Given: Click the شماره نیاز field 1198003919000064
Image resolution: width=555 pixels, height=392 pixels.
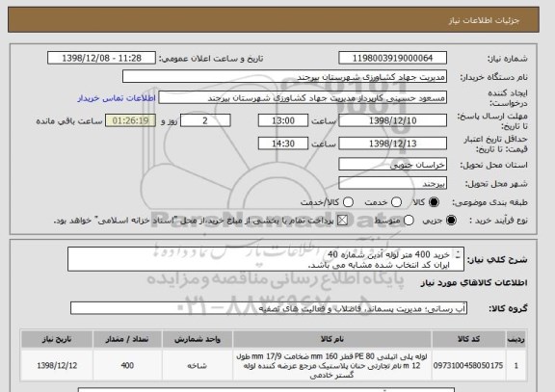Looking at the screenshot, I should point(392,58).
